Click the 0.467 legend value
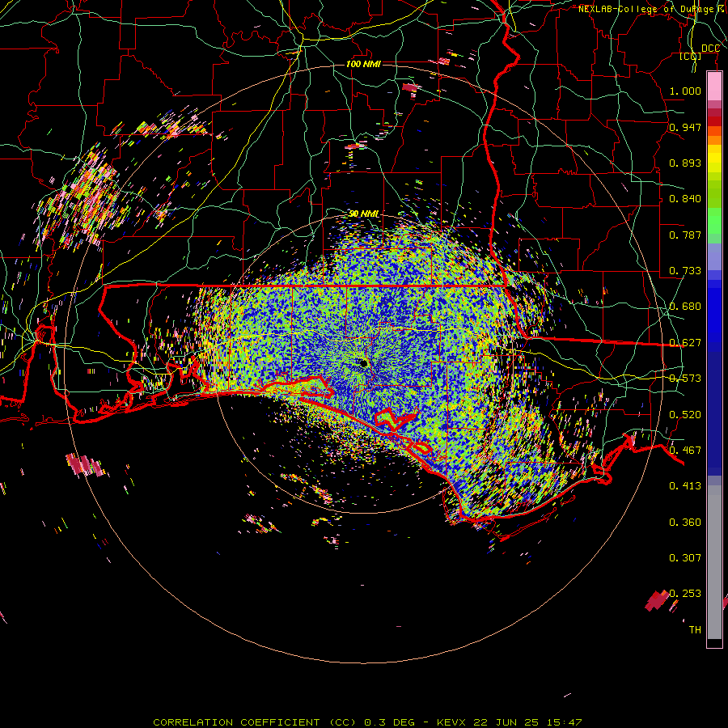 click(x=685, y=451)
